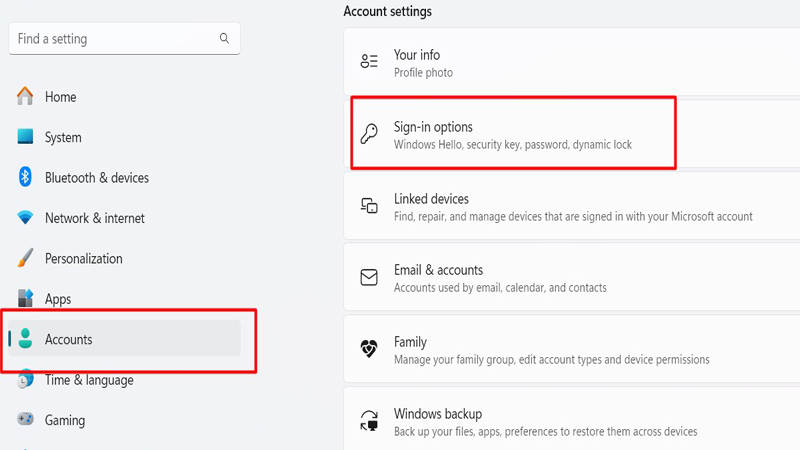The height and width of the screenshot is (450, 800).
Task: Click the Network Wi-Fi icon
Action: pyautogui.click(x=25, y=217)
